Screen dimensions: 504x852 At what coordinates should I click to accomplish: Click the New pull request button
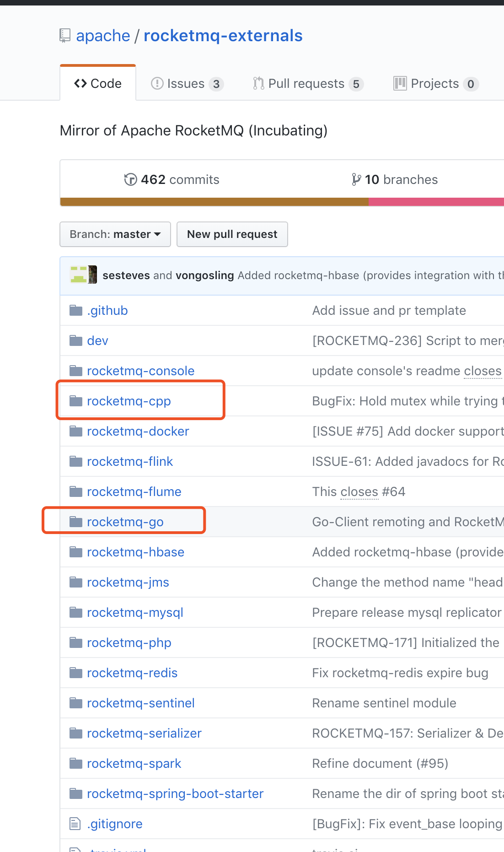point(232,234)
